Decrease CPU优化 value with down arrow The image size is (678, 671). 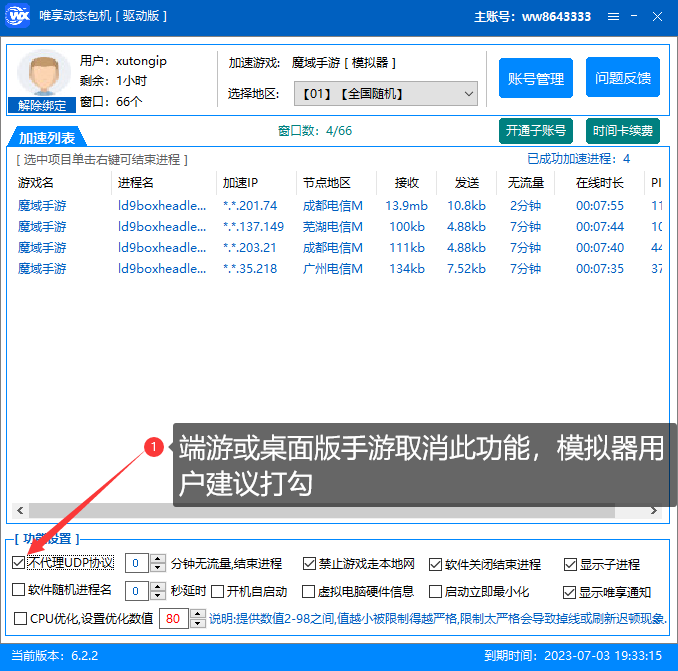tap(198, 623)
